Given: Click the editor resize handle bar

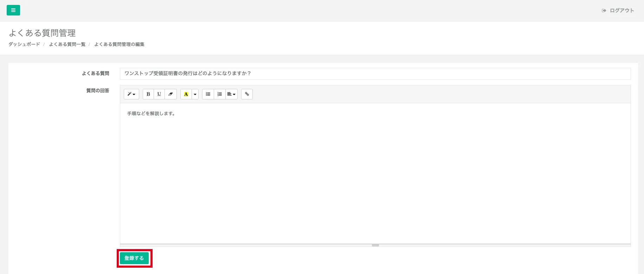Looking at the screenshot, I should point(375,245).
